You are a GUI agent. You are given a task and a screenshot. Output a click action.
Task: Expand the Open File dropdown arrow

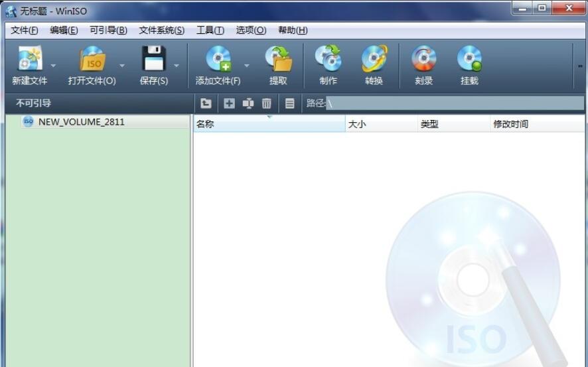122,66
